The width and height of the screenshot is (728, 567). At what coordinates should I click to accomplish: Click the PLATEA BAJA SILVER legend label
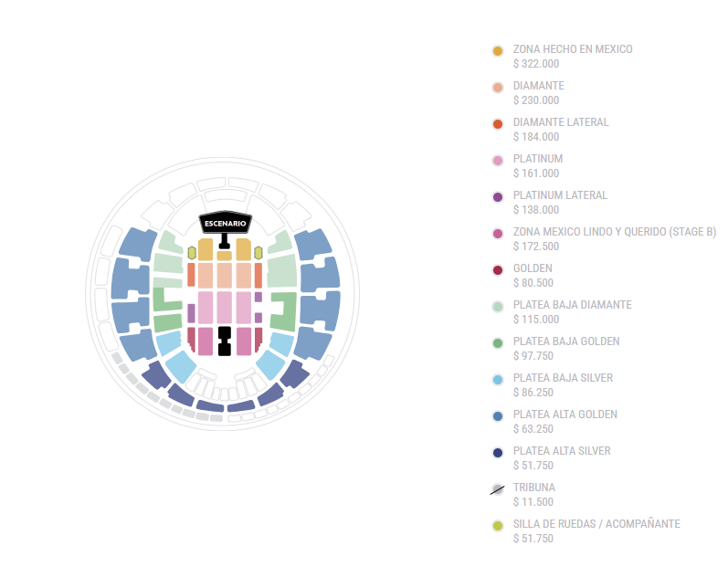coord(563,378)
